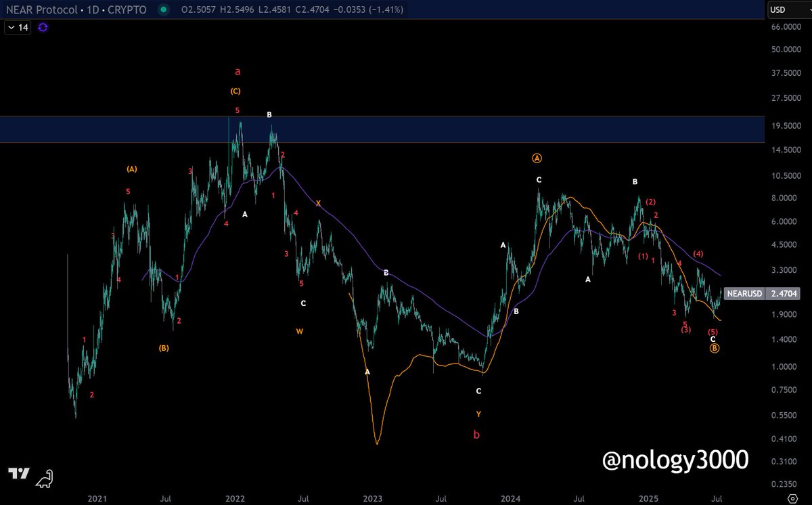Select the orange W wave label
Image resolution: width=812 pixels, height=505 pixels.
(300, 331)
